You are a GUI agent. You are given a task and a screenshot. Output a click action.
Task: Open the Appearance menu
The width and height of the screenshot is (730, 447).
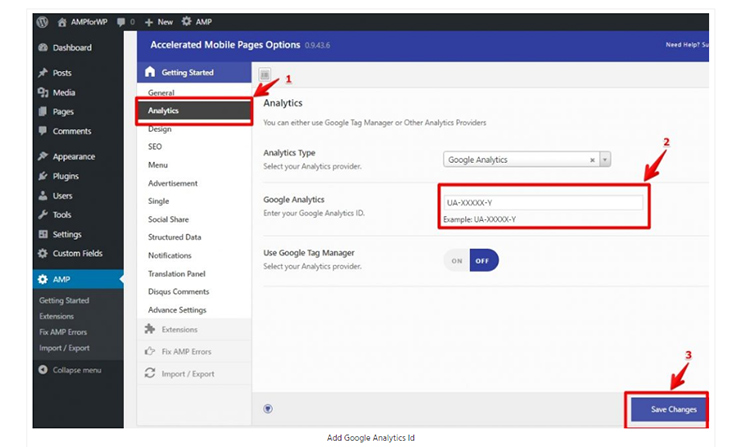click(x=73, y=157)
